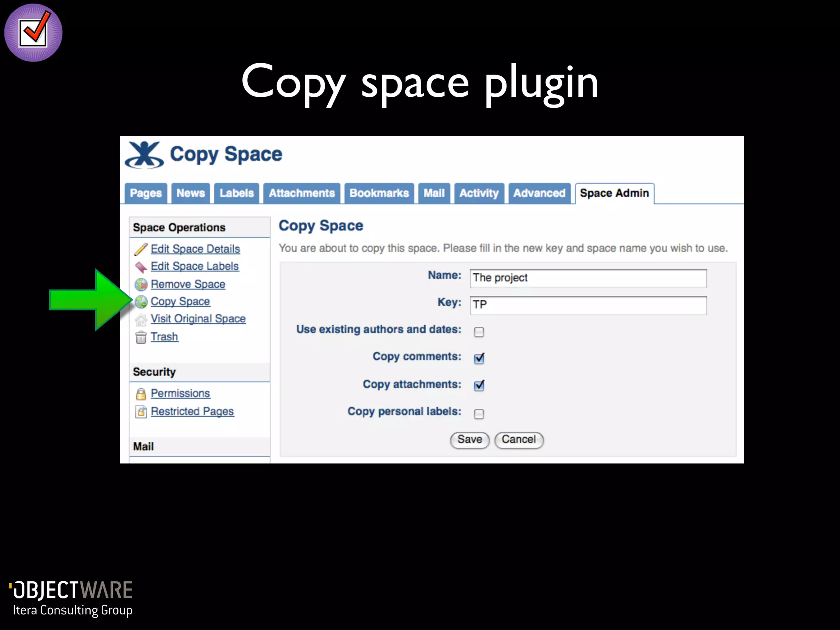The image size is (840, 630).
Task: Open the Edit Space Labels link
Action: (x=194, y=267)
